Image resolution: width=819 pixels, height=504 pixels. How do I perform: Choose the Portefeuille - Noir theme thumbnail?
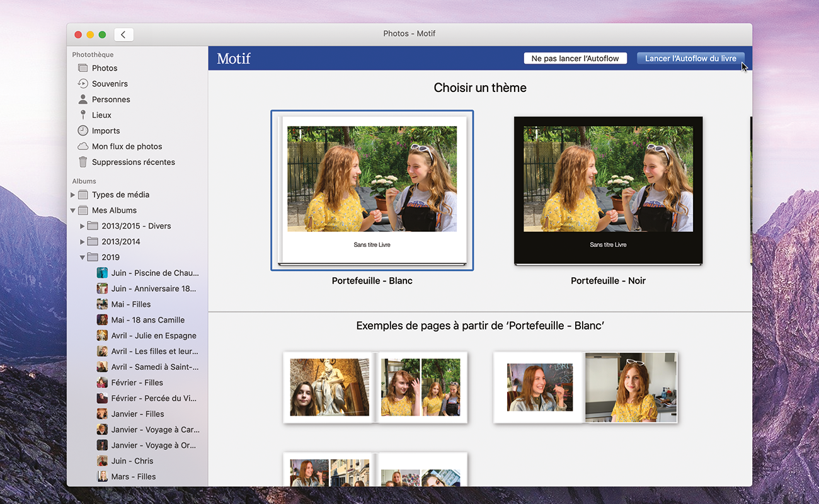click(608, 190)
